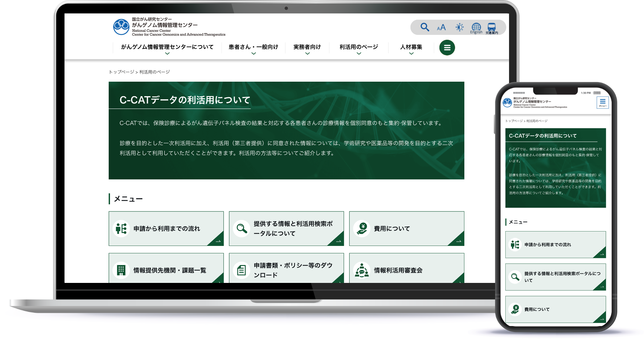The width and height of the screenshot is (644, 339).
Task: Expand chevron under がんゲノム情報管理センターについて
Action: coord(167,54)
